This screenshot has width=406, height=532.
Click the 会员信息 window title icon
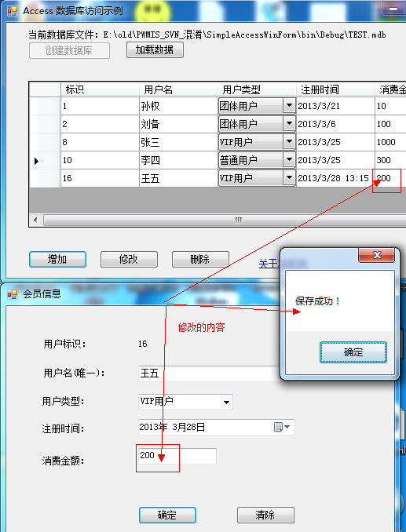coord(13,293)
